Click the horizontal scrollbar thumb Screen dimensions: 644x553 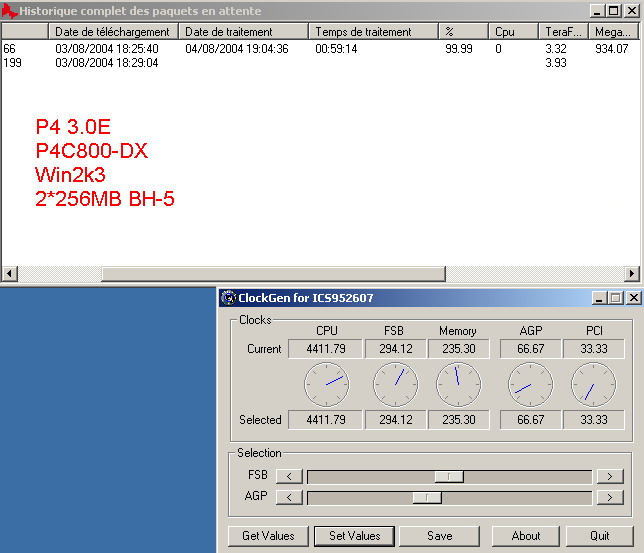[274, 274]
